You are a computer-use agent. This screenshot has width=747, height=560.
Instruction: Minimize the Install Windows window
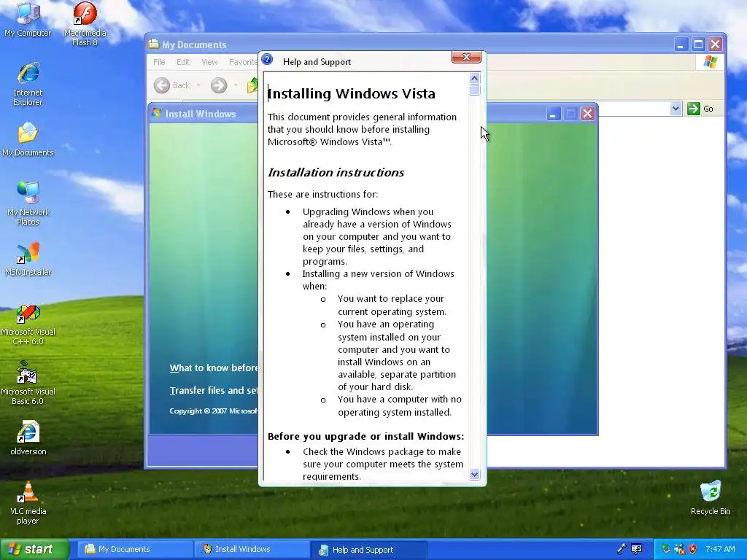click(x=553, y=114)
